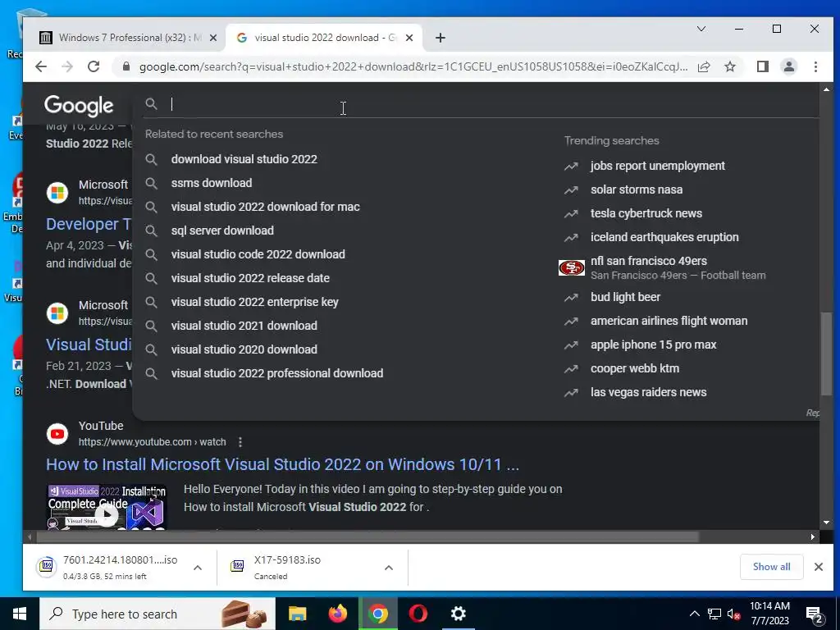This screenshot has height=630, width=840.
Task: Select suggestion sql server download
Action: pyautogui.click(x=222, y=231)
